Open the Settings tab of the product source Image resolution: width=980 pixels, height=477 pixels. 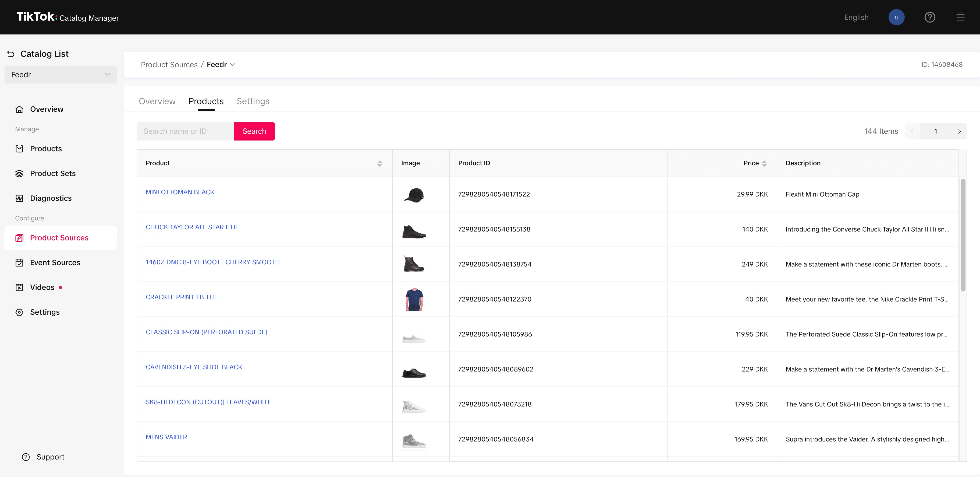253,101
